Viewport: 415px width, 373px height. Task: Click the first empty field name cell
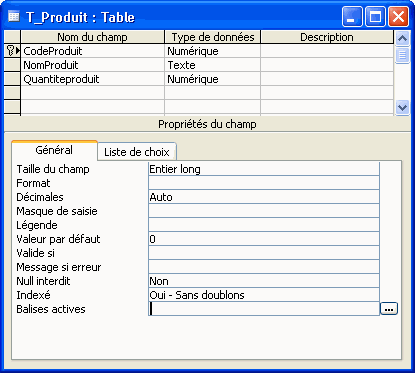[92, 93]
